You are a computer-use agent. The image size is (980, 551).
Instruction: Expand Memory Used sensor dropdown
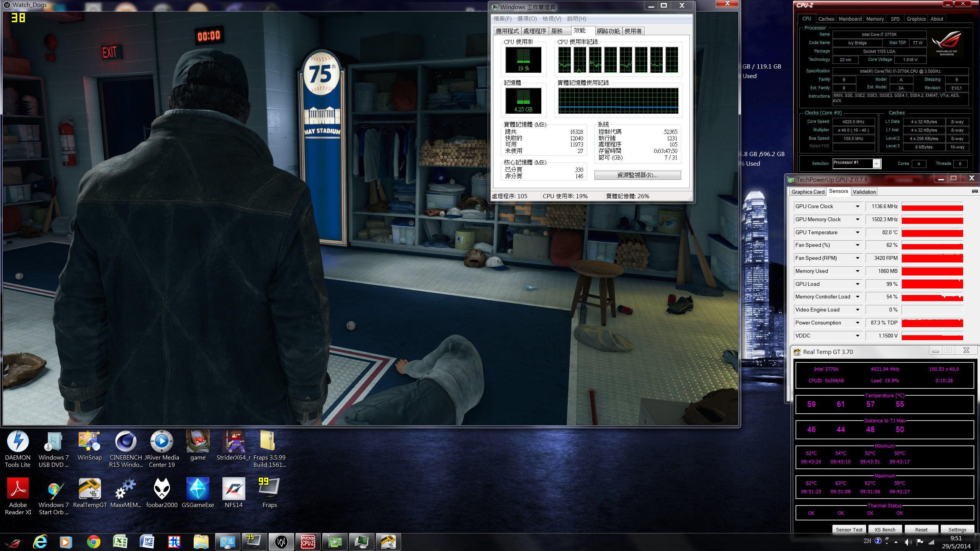coord(857,271)
